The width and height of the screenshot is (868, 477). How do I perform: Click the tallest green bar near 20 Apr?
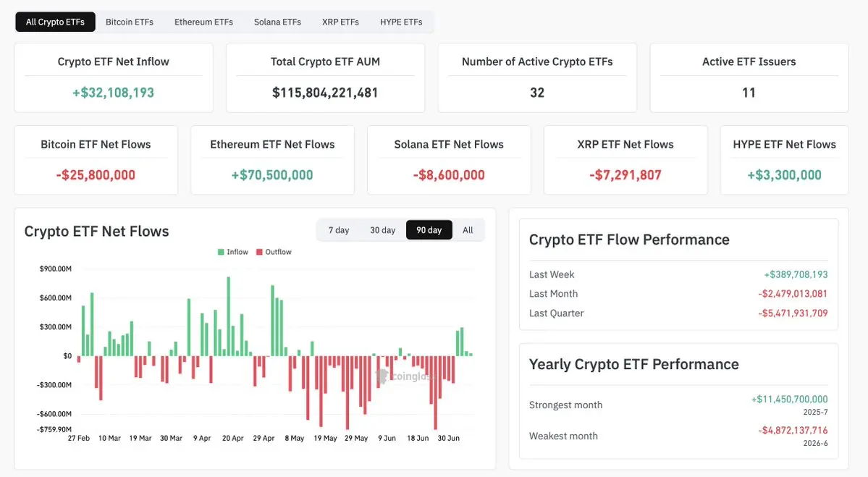pos(229,316)
